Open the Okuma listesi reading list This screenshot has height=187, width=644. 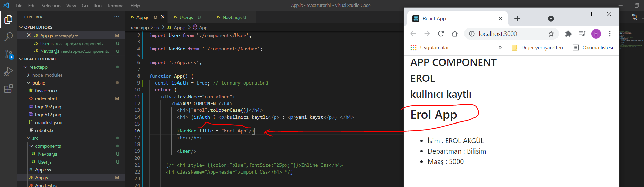click(x=593, y=48)
